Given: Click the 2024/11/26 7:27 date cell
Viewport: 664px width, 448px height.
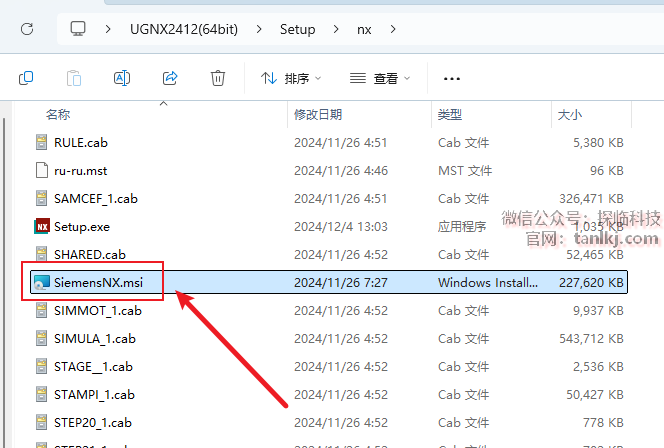Looking at the screenshot, I should (341, 282).
